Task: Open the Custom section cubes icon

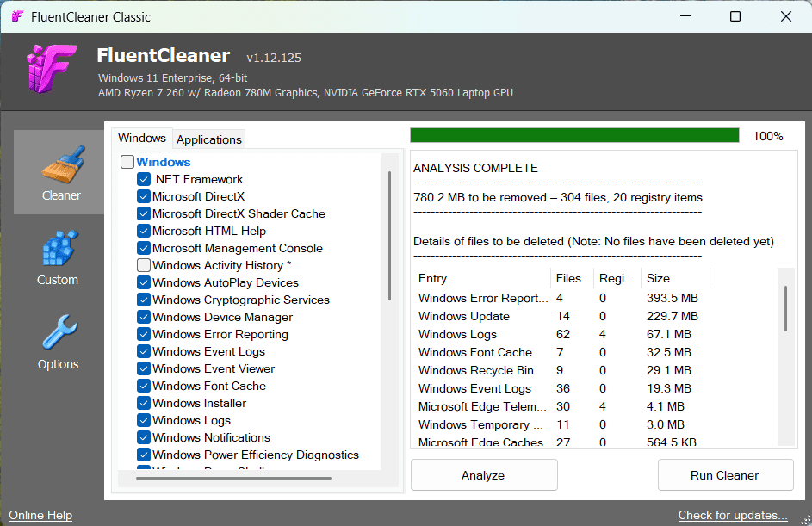Action: coord(60,248)
